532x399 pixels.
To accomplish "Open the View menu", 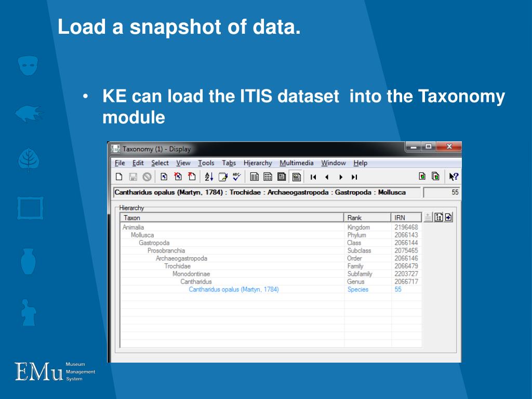I will click(183, 163).
